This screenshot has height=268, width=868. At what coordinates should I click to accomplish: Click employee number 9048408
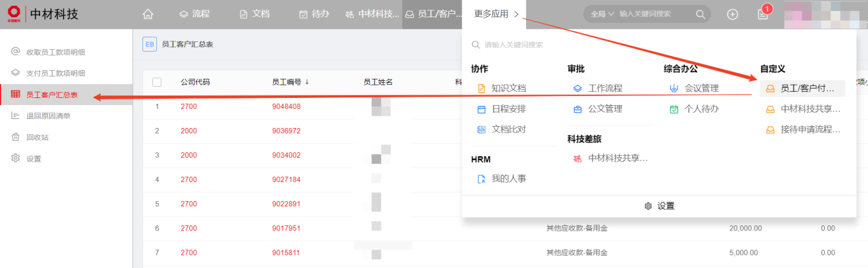pos(286,106)
